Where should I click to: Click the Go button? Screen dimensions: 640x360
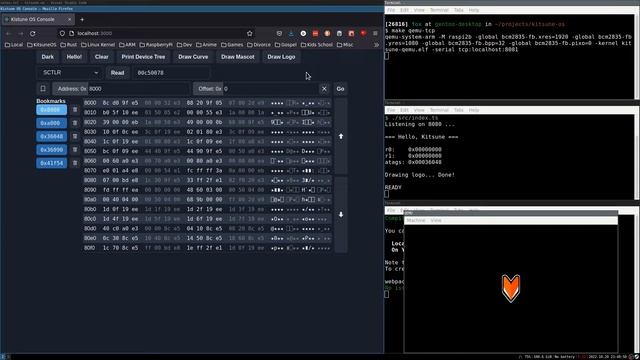340,89
